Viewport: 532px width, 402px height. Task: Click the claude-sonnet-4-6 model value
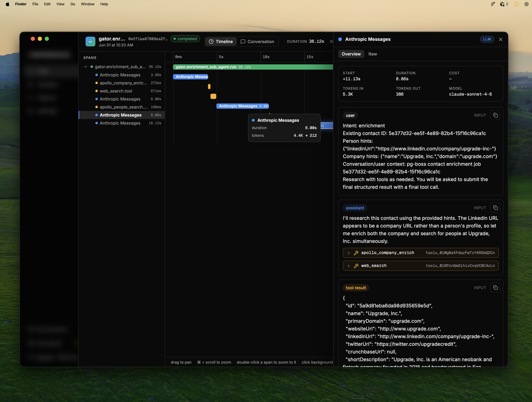point(470,94)
